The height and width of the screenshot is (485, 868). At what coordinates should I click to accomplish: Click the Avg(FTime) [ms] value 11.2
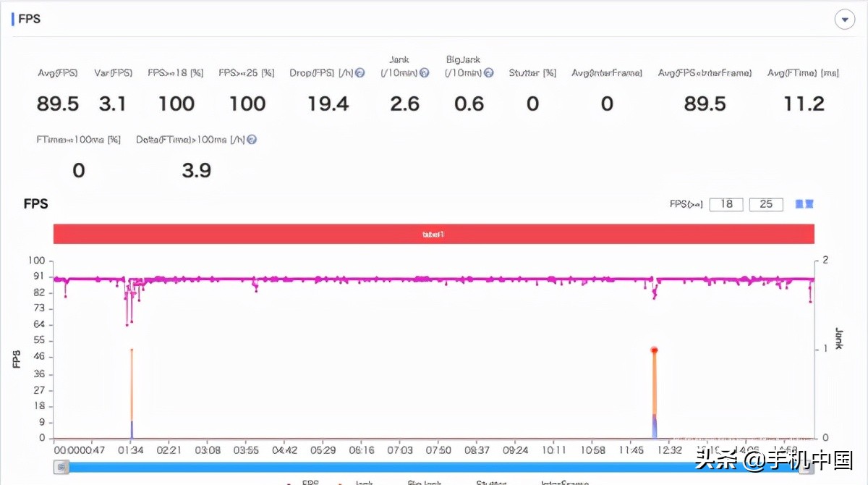[x=804, y=104]
